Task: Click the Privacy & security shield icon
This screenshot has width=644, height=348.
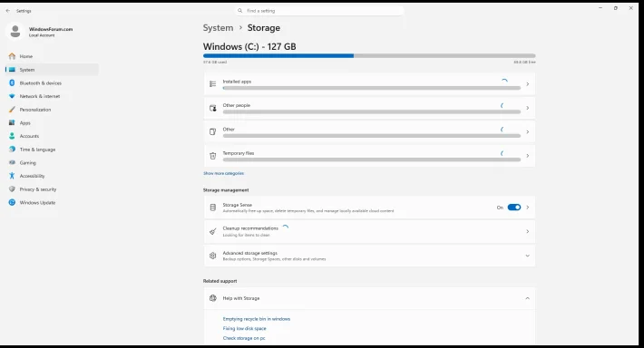Action: 12,189
